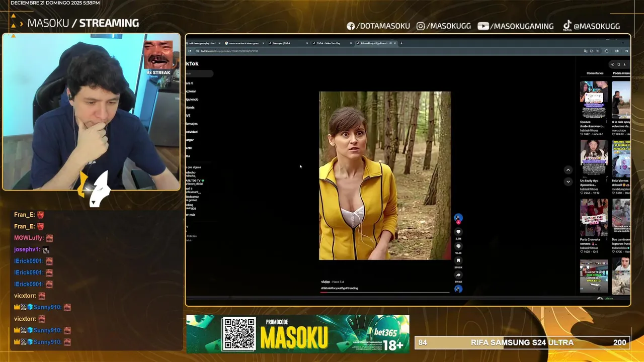Switch to 'TikTok - Make Your Day' tab
644x362 pixels.
click(x=332, y=43)
